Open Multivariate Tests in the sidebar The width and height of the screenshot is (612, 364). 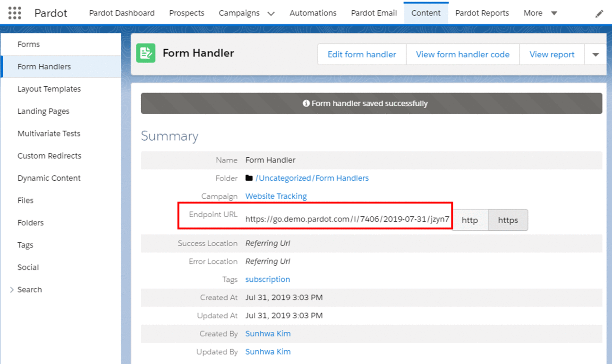(x=60, y=133)
